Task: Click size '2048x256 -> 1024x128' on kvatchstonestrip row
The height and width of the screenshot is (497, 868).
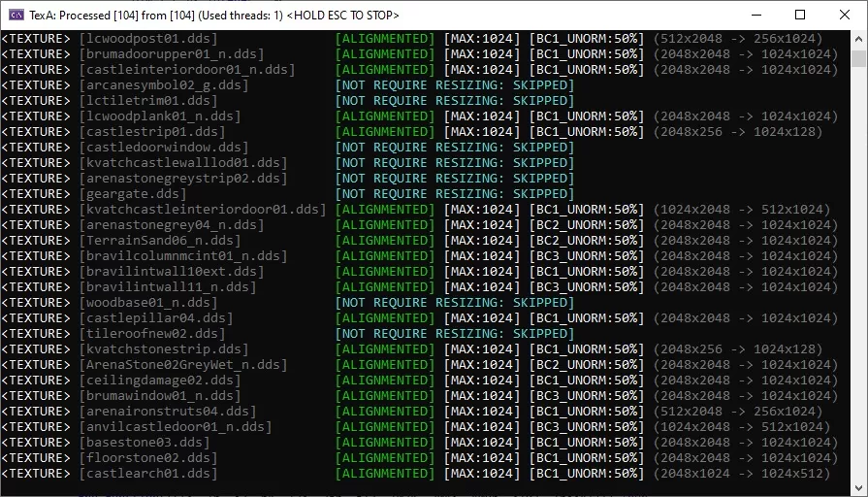Action: [738, 349]
